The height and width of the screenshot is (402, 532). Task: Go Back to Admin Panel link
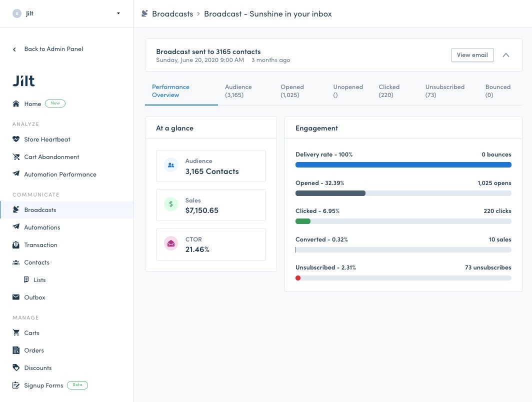click(53, 49)
